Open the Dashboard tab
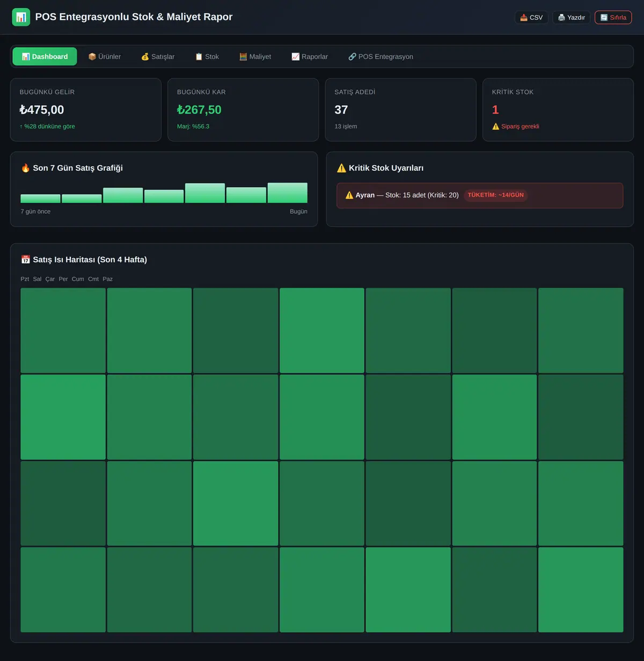Screen dimensions: 644x661 coord(45,56)
